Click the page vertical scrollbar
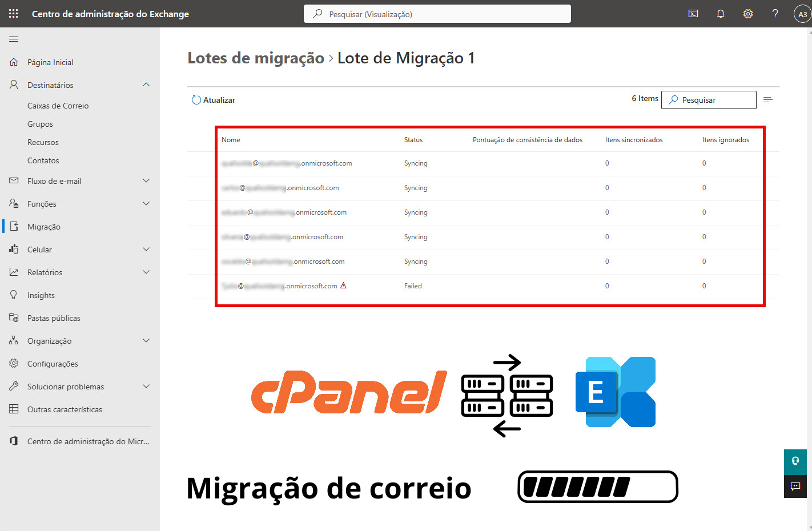Image resolution: width=812 pixels, height=531 pixels. pyautogui.click(x=809, y=279)
